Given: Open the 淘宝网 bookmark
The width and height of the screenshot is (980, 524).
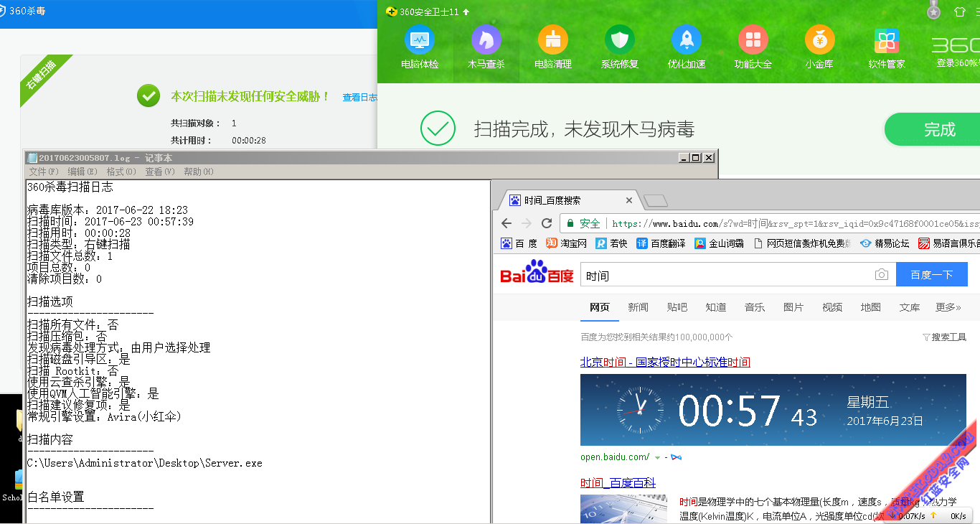Looking at the screenshot, I should pyautogui.click(x=567, y=243).
